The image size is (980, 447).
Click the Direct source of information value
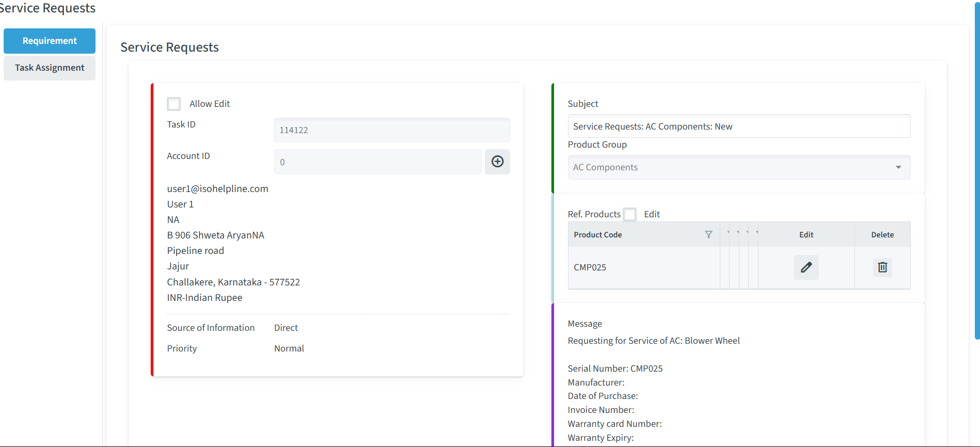[286, 328]
